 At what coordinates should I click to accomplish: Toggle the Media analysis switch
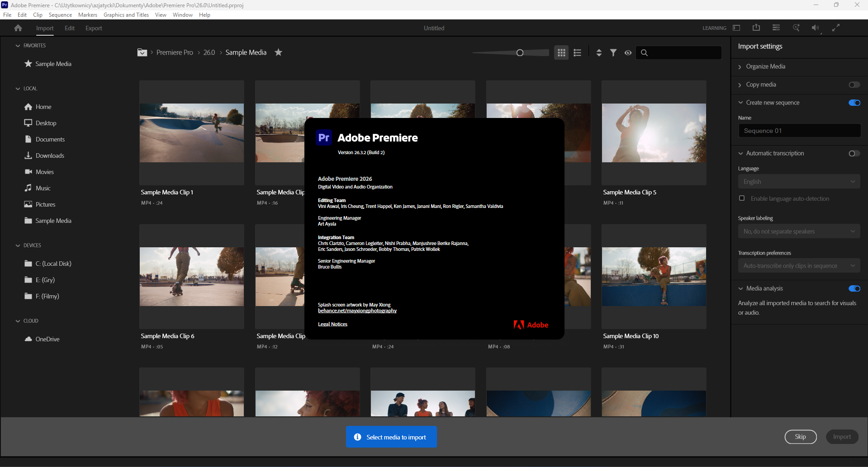click(854, 288)
